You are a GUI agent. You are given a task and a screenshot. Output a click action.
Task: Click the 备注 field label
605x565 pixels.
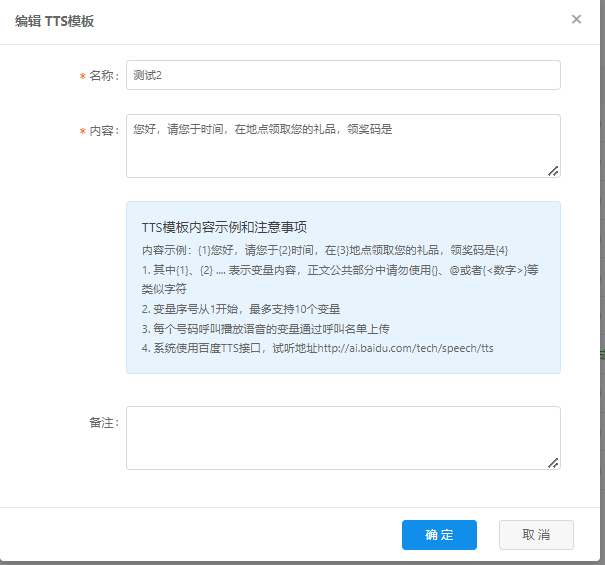click(x=103, y=423)
